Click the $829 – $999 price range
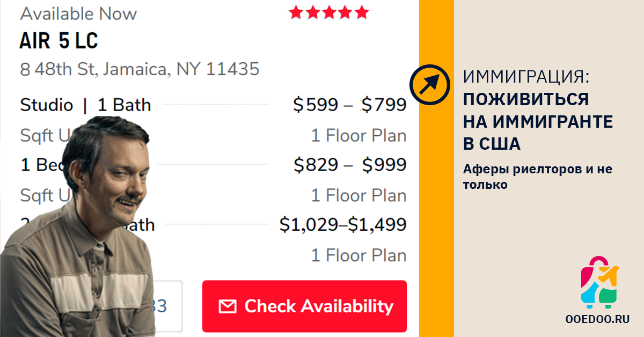Viewport: 644px width, 337px height. pos(350,165)
